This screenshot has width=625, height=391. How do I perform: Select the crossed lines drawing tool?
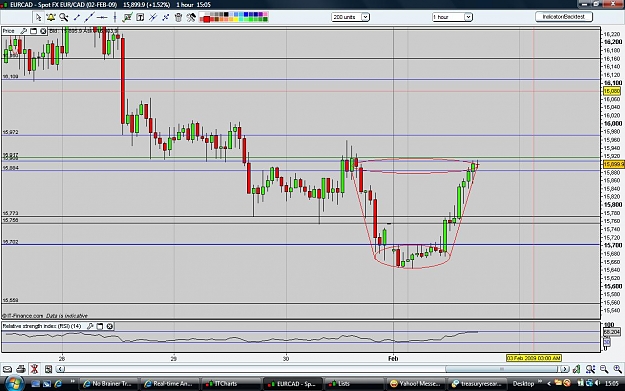[x=153, y=17]
